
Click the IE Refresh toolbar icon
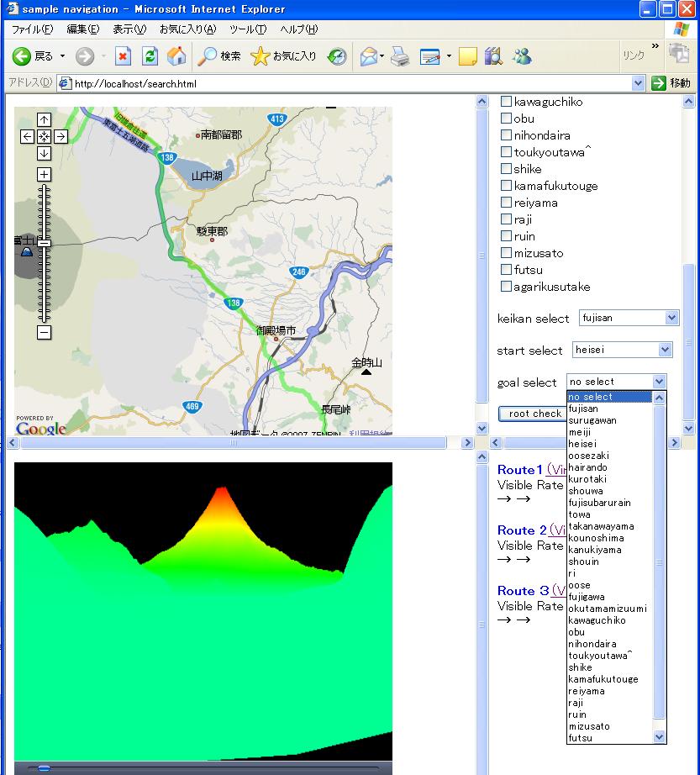point(150,56)
